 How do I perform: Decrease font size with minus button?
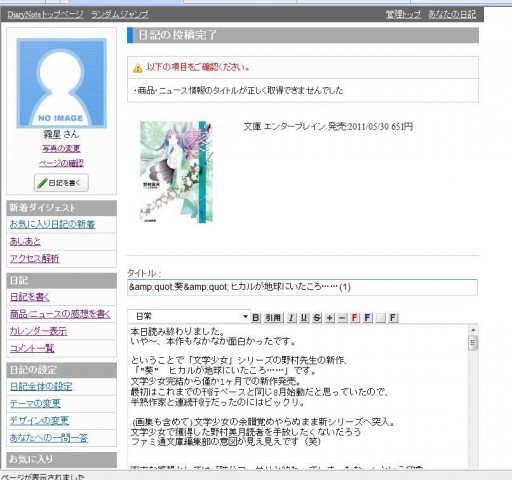(342, 317)
